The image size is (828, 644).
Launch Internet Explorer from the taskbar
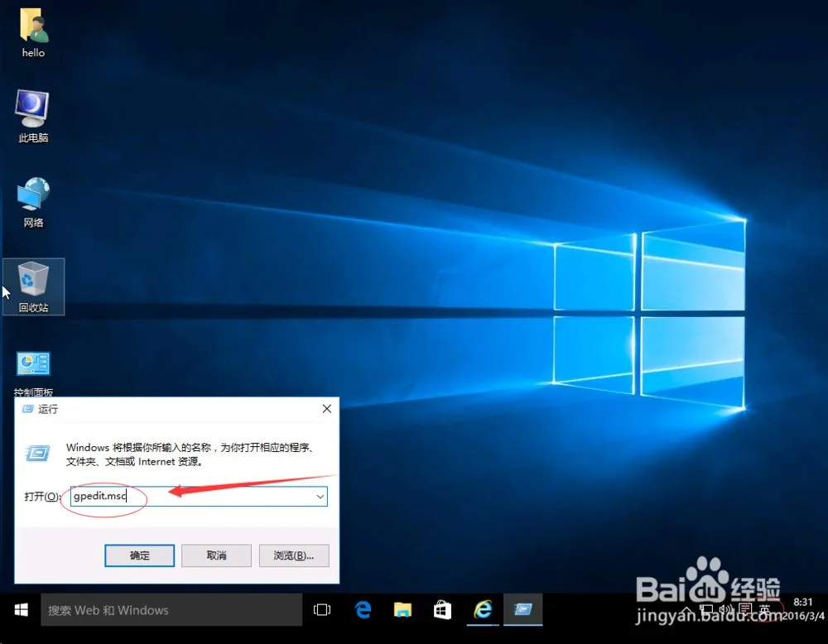[484, 610]
